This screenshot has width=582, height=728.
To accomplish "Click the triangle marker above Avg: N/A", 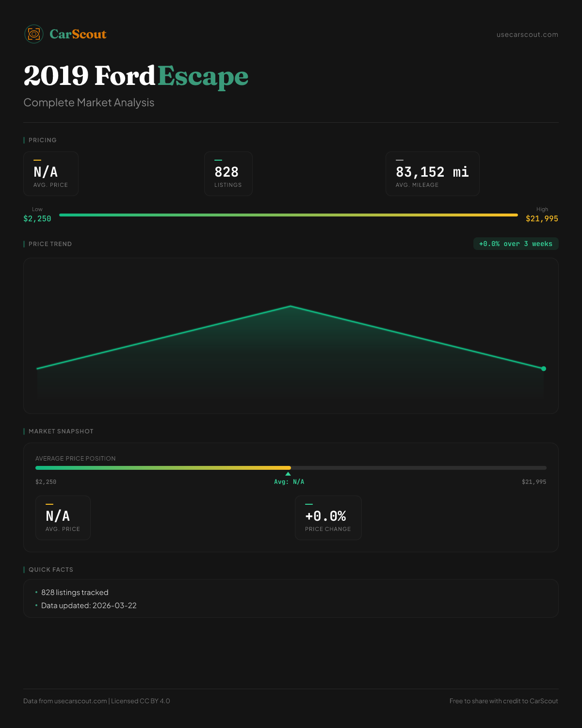I will point(288,474).
